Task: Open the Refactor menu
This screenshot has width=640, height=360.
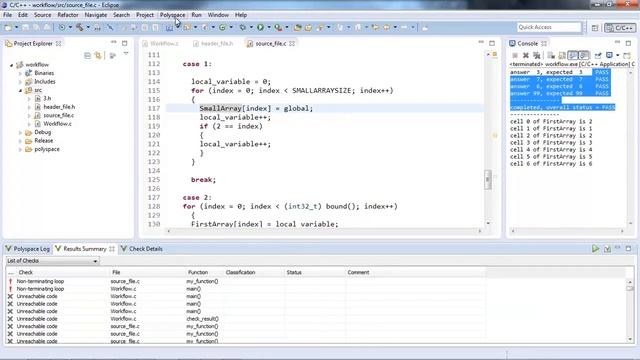Action: point(68,15)
